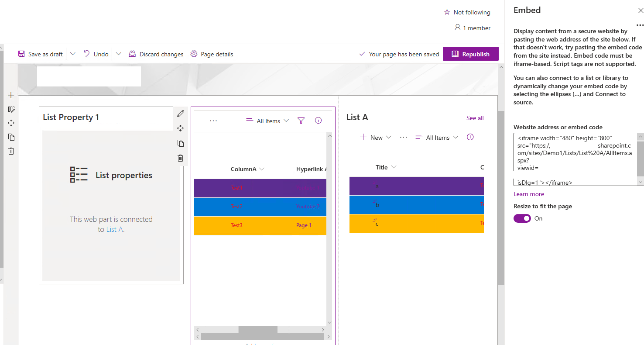Image resolution: width=644 pixels, height=345 pixels.
Task: Click Move section icon on page-edge toolbar
Action: coord(11,123)
